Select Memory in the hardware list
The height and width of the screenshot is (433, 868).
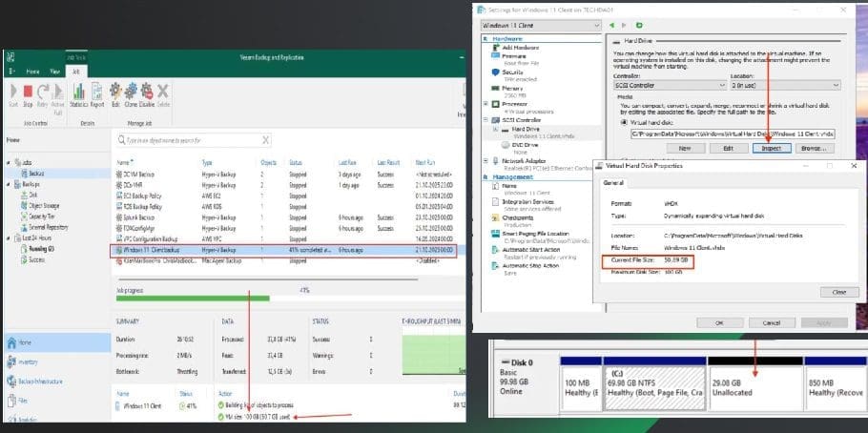click(512, 88)
